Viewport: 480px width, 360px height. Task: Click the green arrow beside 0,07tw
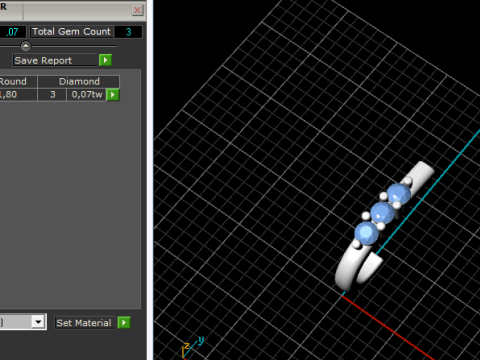click(x=113, y=95)
